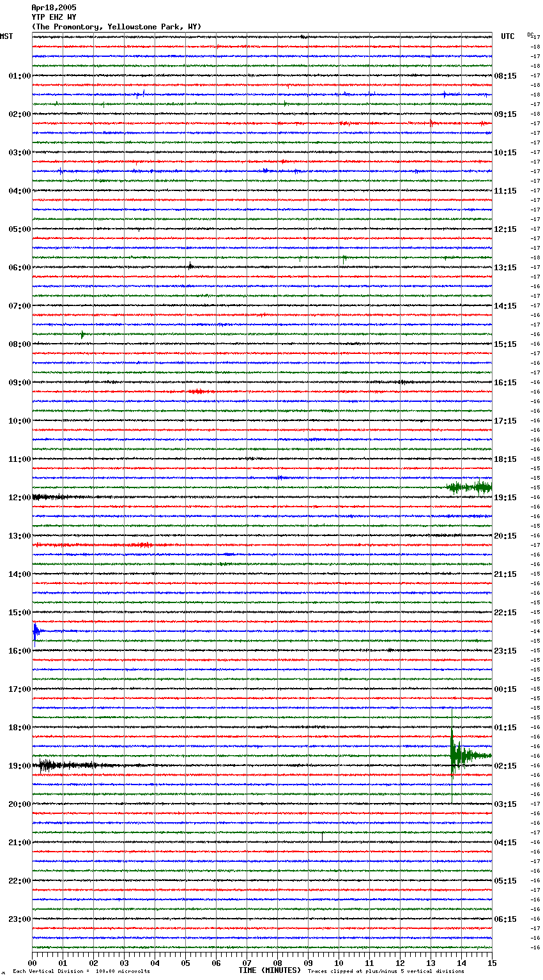Select the 15:00 MST row label
The height and width of the screenshot is (980, 543).
coord(20,613)
